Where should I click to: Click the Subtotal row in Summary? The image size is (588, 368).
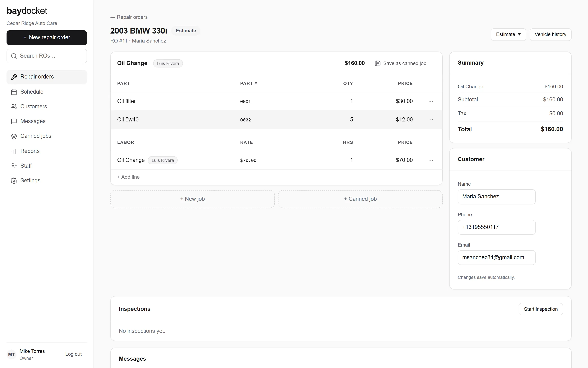tap(510, 100)
